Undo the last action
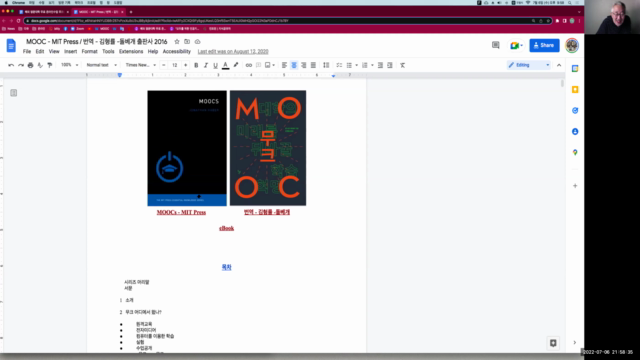Screen dimensions: 640x360 click(x=11, y=65)
